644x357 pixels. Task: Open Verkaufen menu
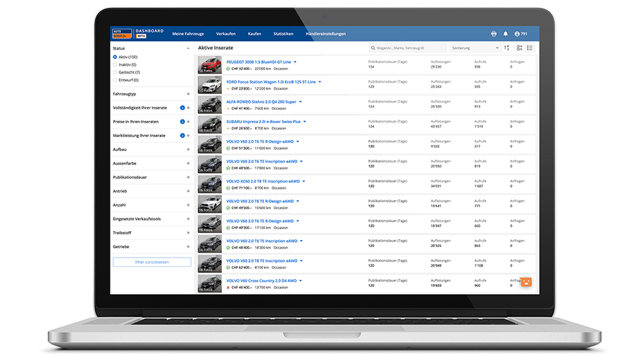[226, 34]
